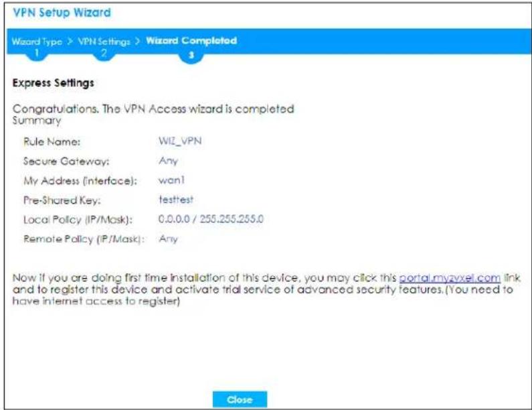Screen dimensions: 532x410
Task: Click the Express Settings heading
Action: [54, 83]
